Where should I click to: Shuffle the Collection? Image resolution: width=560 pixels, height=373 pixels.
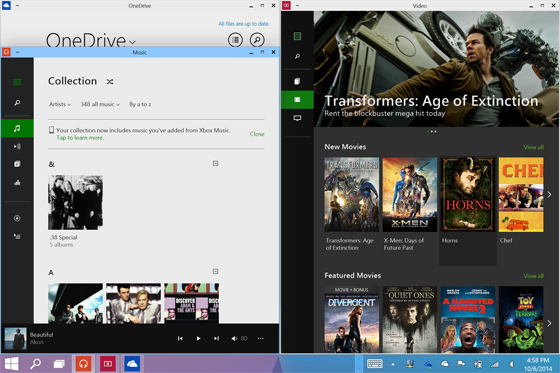[110, 82]
